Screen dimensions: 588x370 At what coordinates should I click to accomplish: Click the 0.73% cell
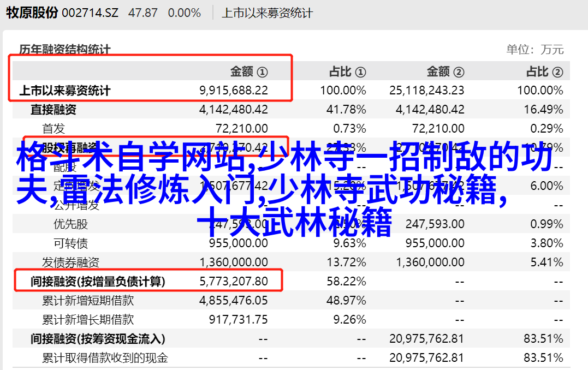[x=349, y=129]
